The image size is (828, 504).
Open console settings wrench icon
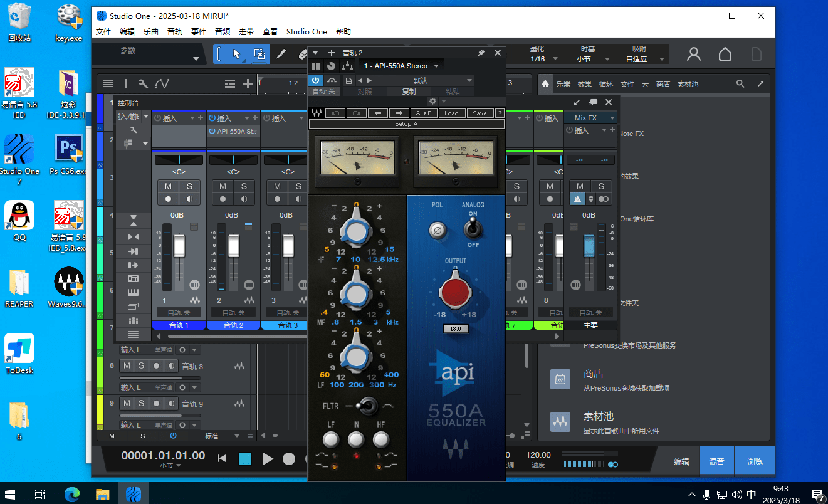coord(134,130)
